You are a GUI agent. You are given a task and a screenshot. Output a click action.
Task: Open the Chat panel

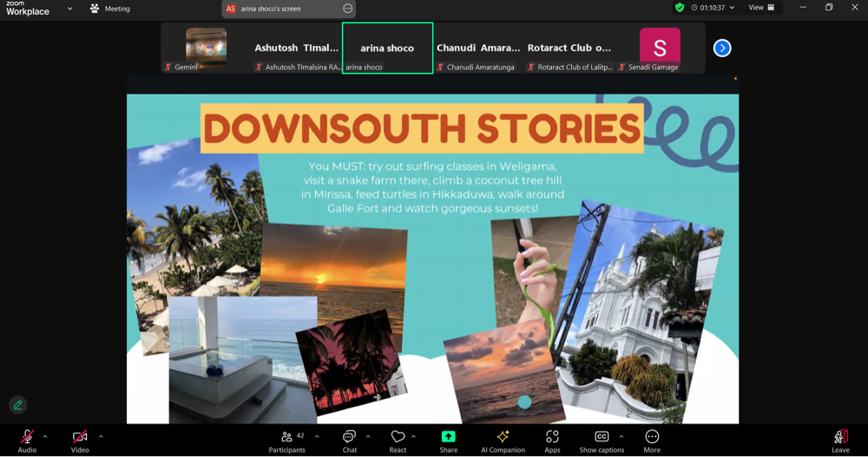point(349,437)
